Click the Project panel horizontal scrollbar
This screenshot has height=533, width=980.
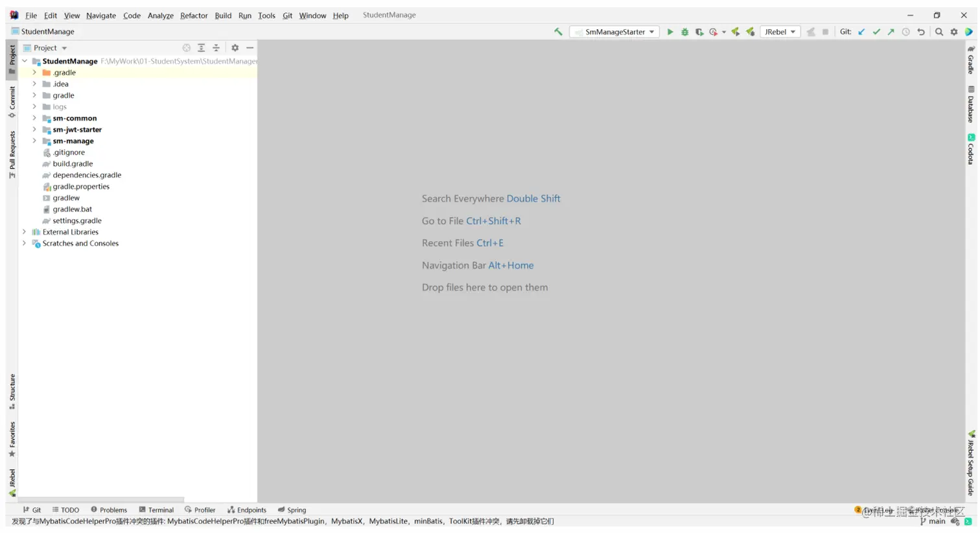(102, 500)
